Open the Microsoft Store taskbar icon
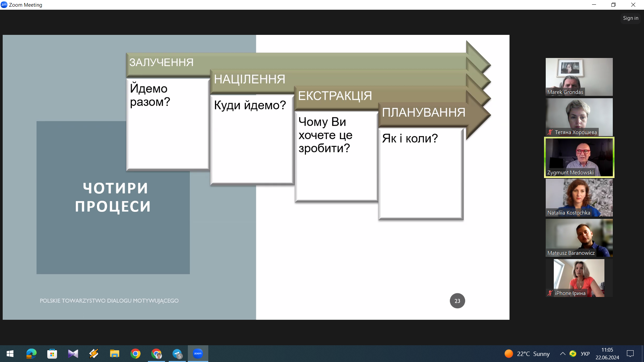 click(x=52, y=354)
